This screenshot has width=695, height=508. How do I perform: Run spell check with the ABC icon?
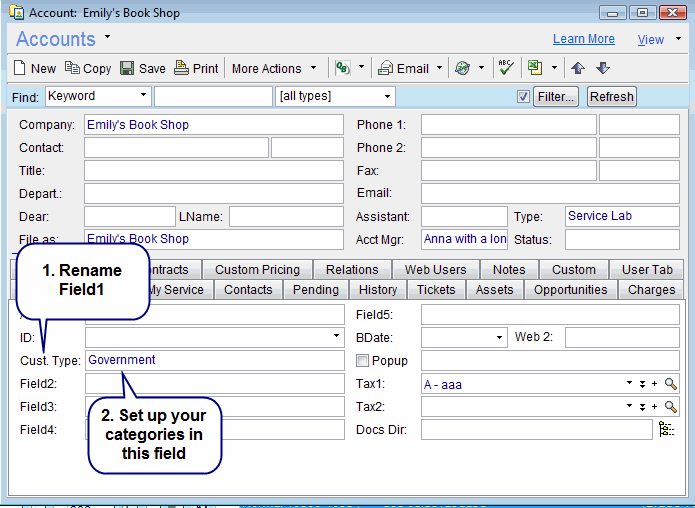[x=505, y=68]
